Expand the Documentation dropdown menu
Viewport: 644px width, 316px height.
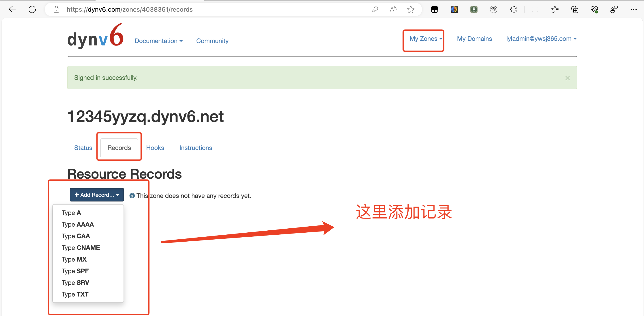tap(158, 41)
